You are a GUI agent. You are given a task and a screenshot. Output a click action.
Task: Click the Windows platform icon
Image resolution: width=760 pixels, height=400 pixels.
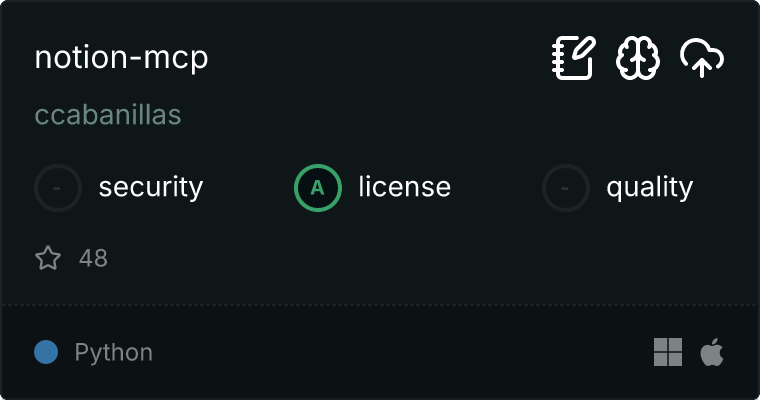click(668, 352)
